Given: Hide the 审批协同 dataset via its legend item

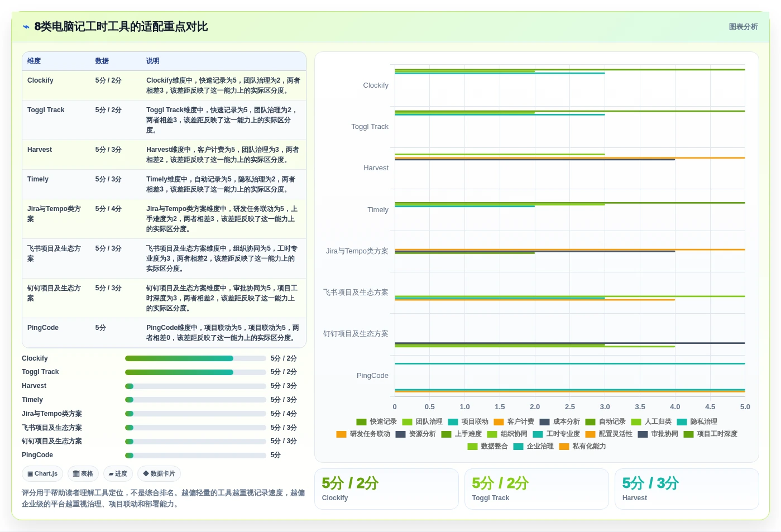Looking at the screenshot, I should 658,434.
